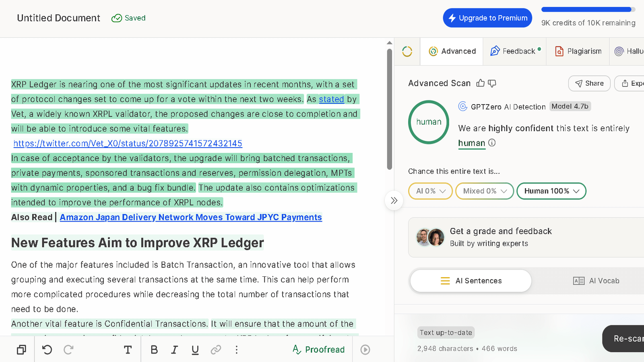Screen dimensions: 644x362
Task: Click the human score circle
Action: 429,122
